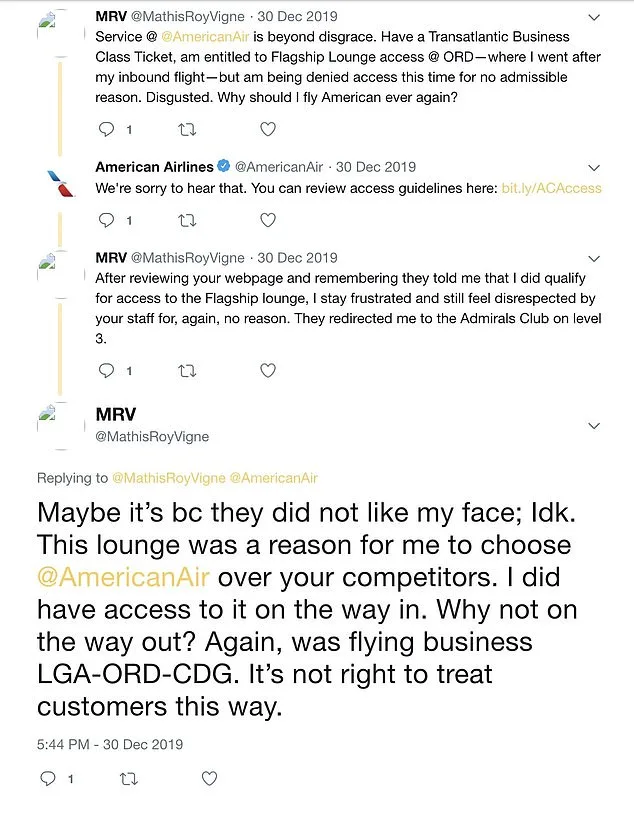
Task: Retweet MRV's opening complaint tweet
Action: [187, 128]
